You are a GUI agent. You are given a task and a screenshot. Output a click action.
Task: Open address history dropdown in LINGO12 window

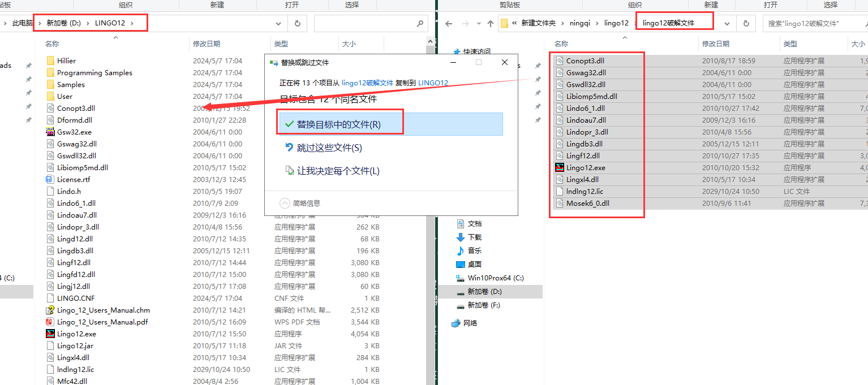coord(278,24)
